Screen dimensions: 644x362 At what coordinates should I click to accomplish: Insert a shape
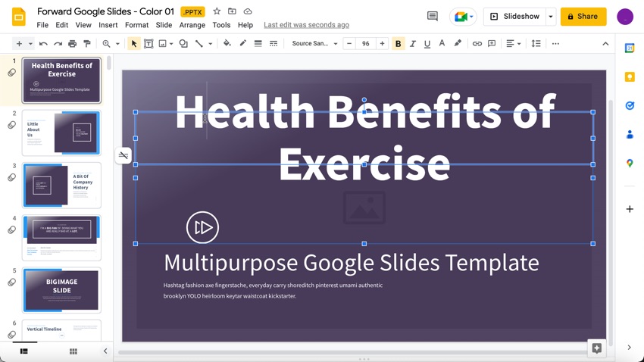pyautogui.click(x=183, y=43)
